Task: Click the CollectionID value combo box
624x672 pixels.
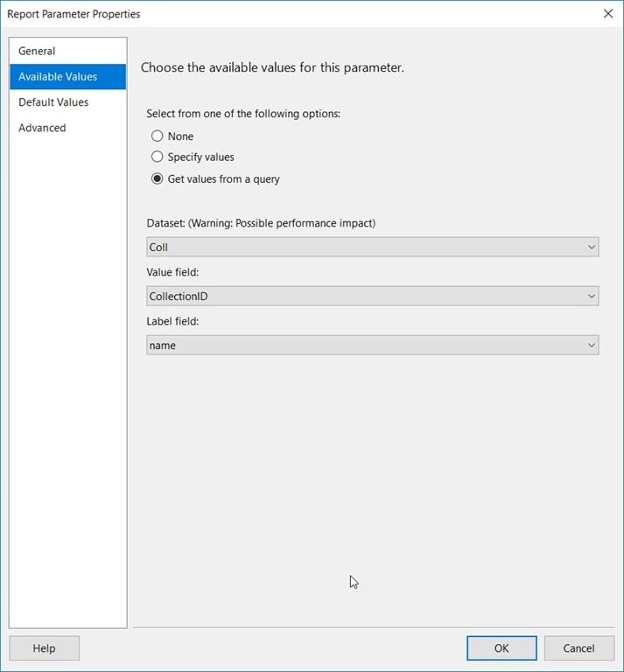Action: [373, 296]
